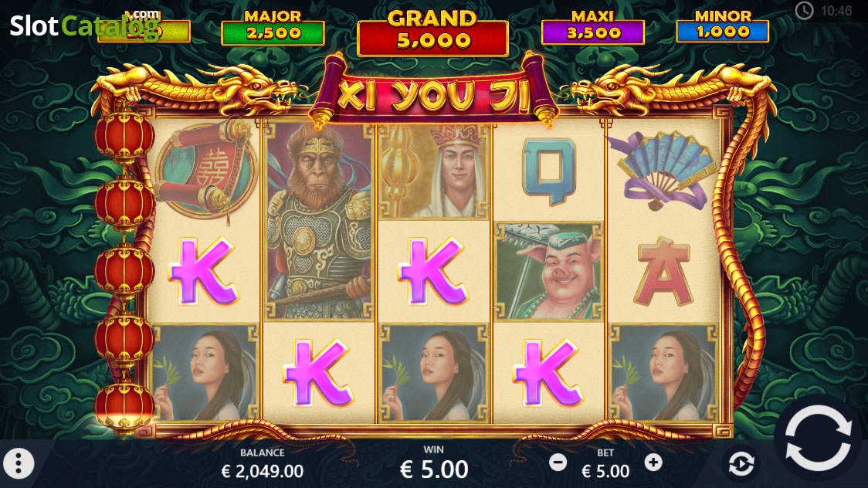Increase the bet with the plus button

point(653,462)
